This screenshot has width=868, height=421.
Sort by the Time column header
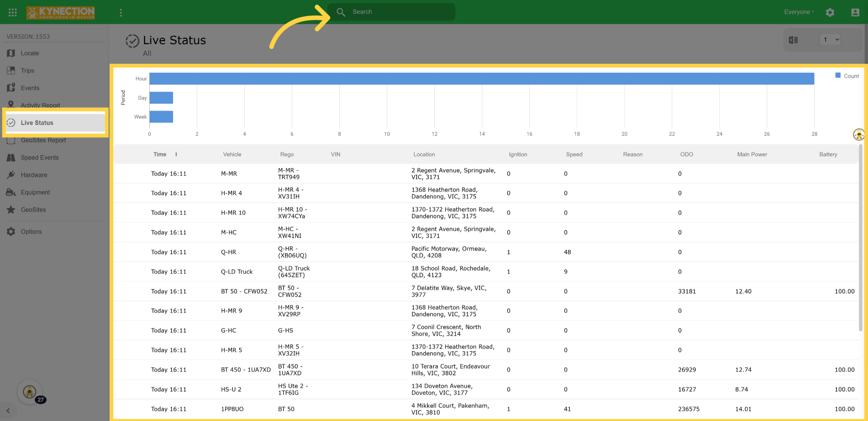coord(160,154)
